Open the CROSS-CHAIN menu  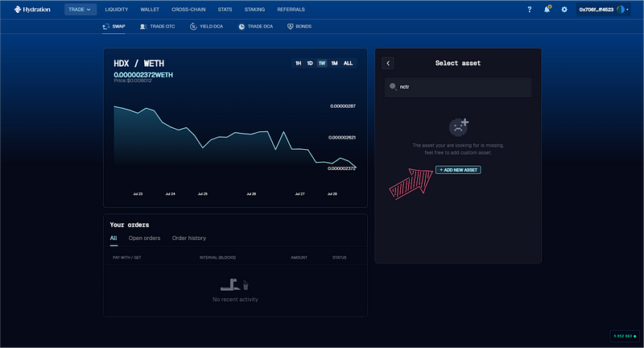point(188,10)
